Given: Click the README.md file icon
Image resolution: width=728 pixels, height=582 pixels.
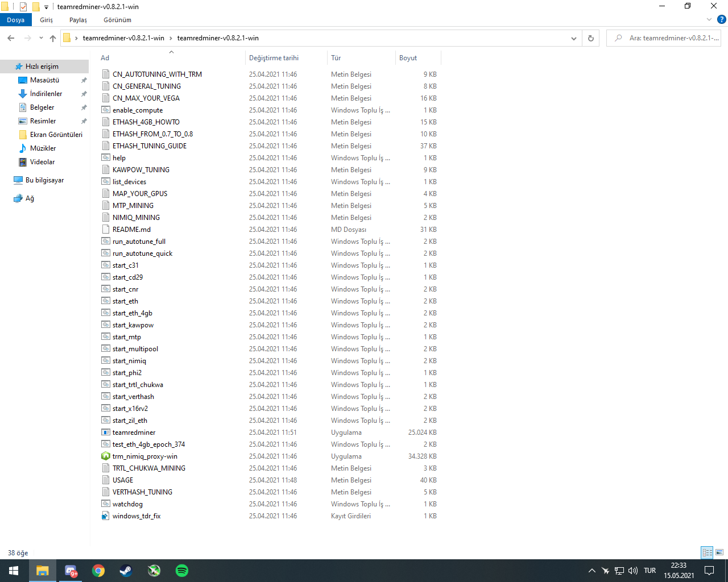Looking at the screenshot, I should tap(105, 229).
